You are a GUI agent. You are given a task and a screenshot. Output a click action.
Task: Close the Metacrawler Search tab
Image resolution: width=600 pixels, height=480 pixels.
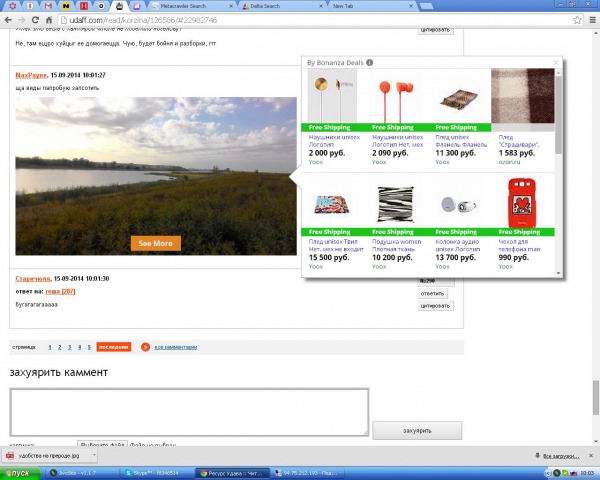click(x=231, y=6)
